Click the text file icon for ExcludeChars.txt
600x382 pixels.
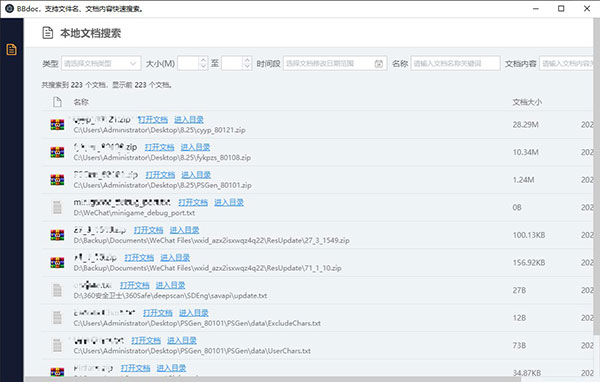(57, 318)
